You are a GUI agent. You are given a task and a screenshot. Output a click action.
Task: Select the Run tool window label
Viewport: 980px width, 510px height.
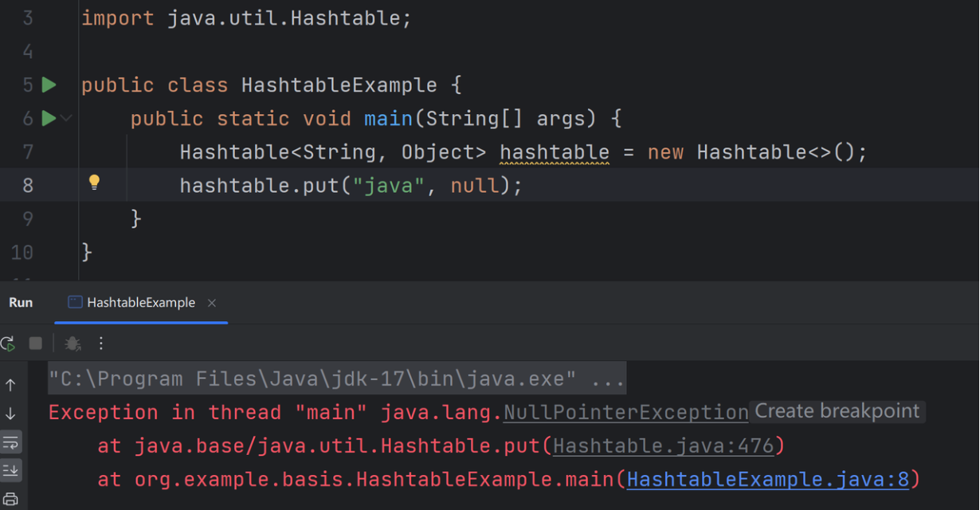click(x=21, y=303)
